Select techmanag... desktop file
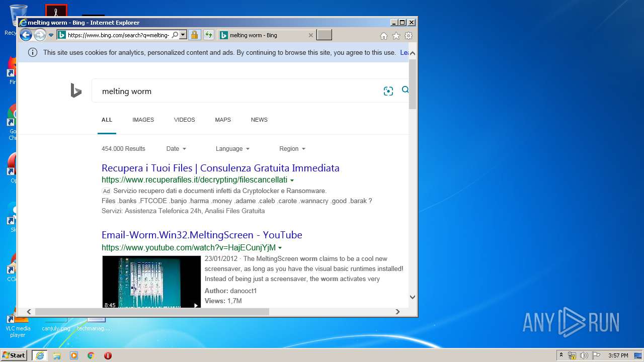 94,324
